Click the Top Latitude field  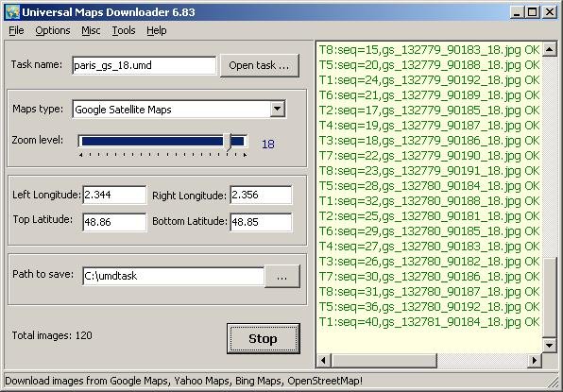pyautogui.click(x=114, y=222)
